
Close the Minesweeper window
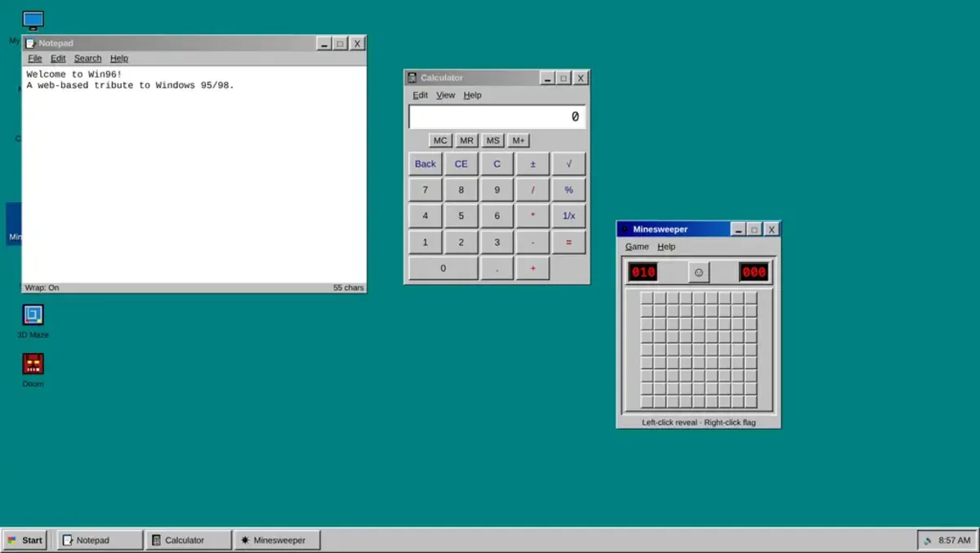[771, 230]
